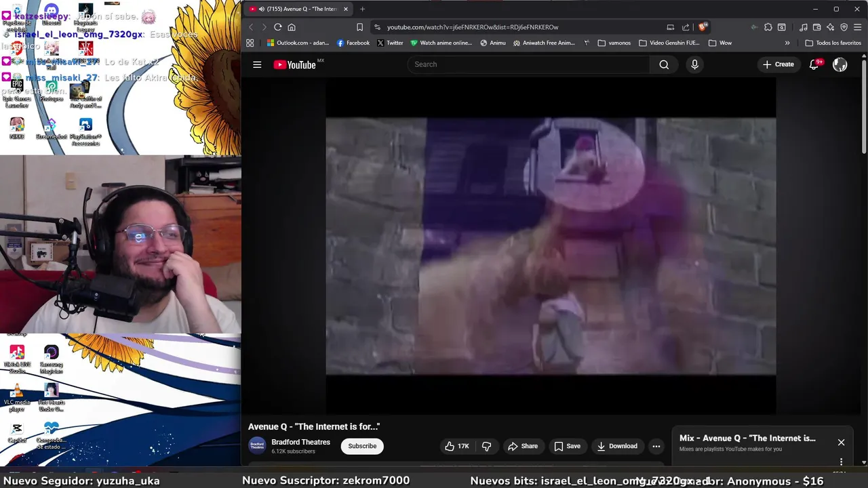Open the Mix playlist options kebab menu

point(841,462)
